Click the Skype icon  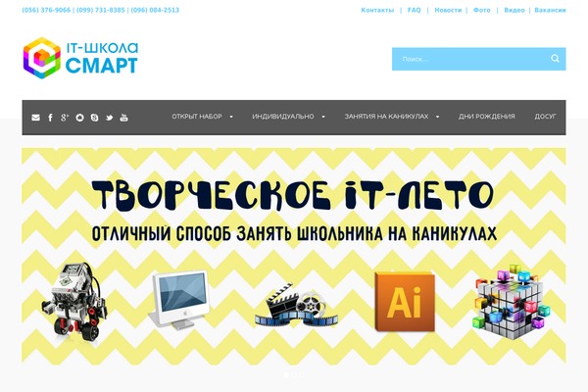click(x=94, y=118)
